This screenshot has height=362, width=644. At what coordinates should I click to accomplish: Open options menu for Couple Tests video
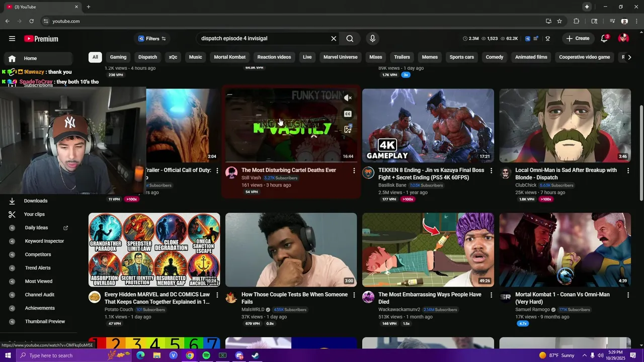354,295
